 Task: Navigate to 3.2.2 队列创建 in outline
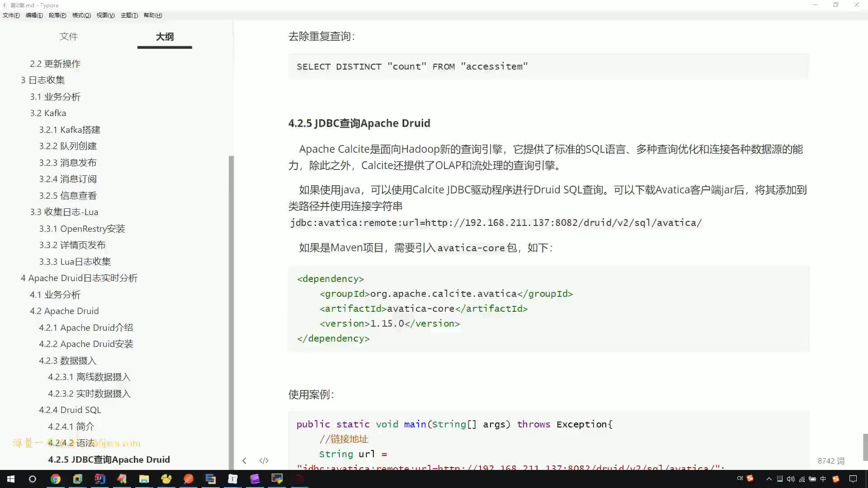pyautogui.click(x=68, y=146)
